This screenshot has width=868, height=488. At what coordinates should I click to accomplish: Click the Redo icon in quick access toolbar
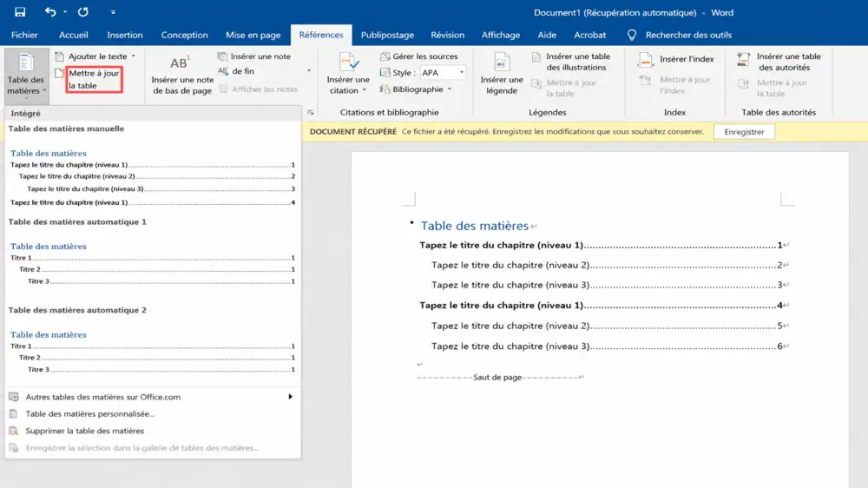tap(83, 11)
